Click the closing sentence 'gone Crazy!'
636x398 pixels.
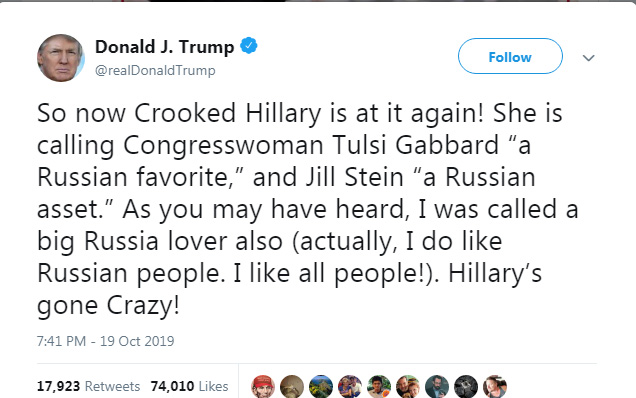click(x=108, y=306)
